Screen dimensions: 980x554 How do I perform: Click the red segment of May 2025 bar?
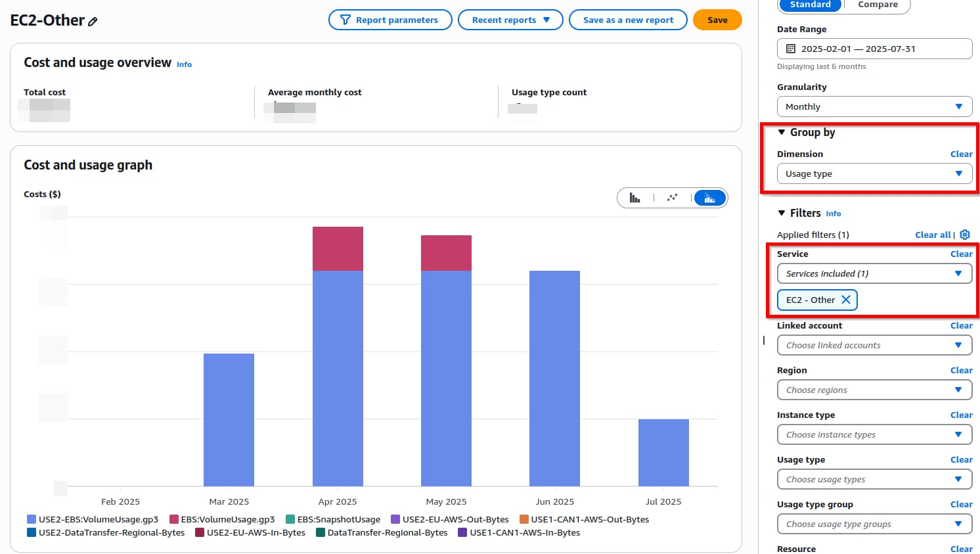click(x=446, y=253)
